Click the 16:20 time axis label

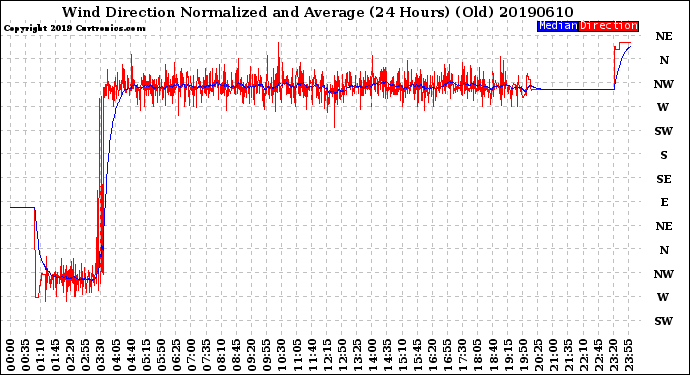pos(433,355)
